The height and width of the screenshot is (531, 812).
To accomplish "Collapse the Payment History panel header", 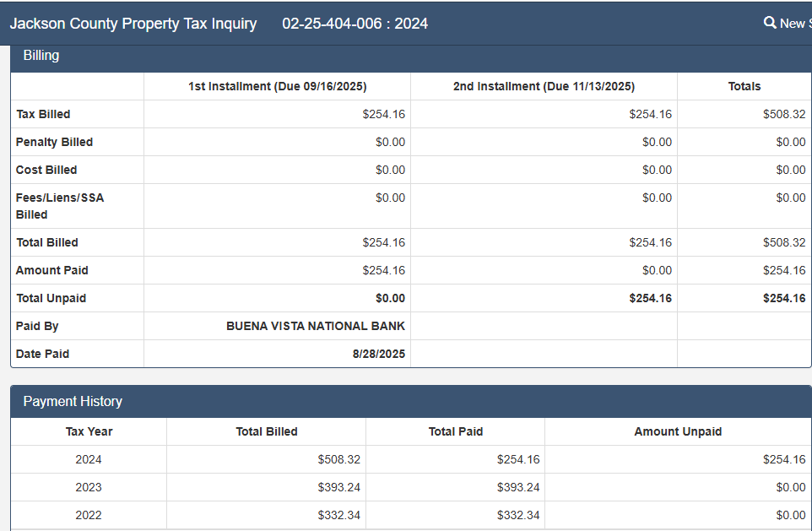I will [x=73, y=402].
